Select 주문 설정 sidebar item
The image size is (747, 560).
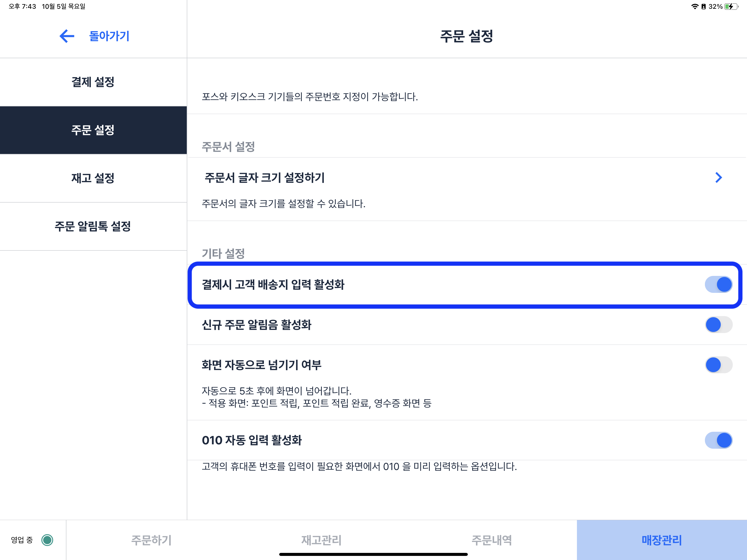pyautogui.click(x=93, y=130)
